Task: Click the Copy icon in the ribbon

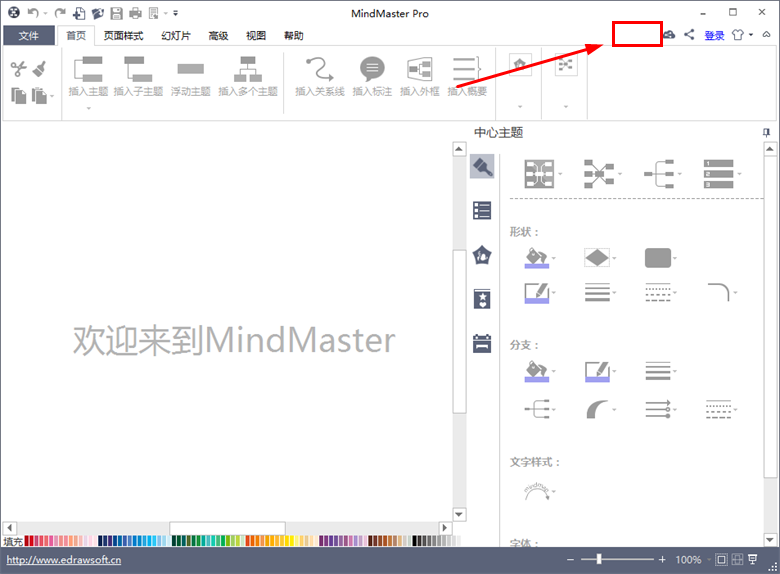Action: click(18, 95)
